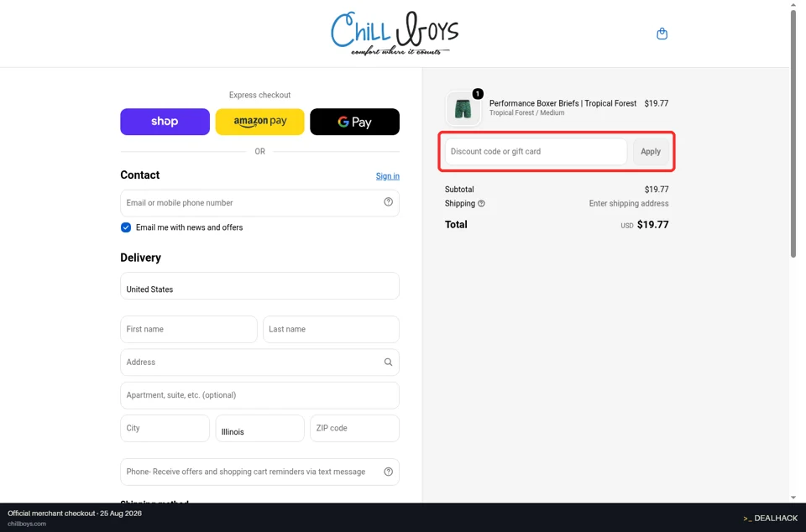Pay with the Shop express button
The image size is (806, 532).
point(165,122)
